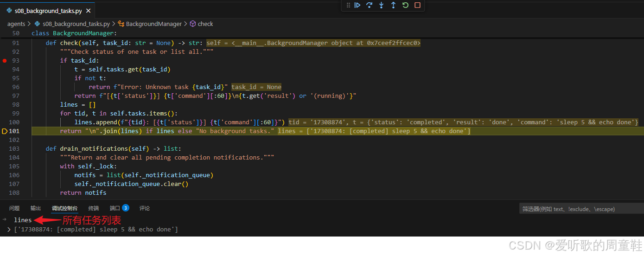Focus the debug console filter input
This screenshot has height=256, width=644.
tap(580, 209)
